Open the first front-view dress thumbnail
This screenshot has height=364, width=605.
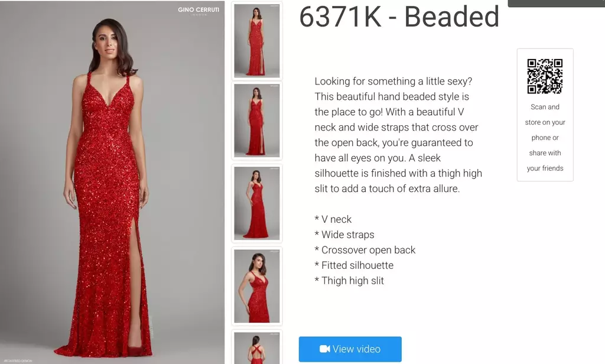[257, 41]
